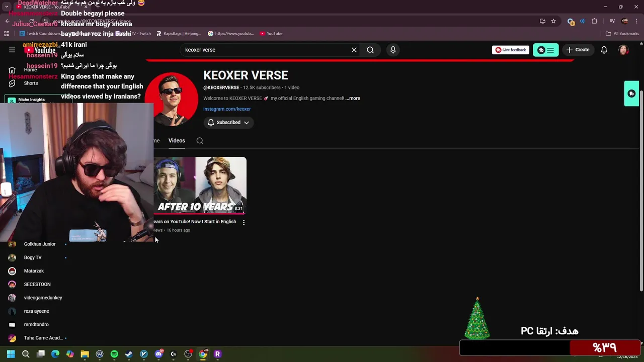Open the AFTER 10 YEARS video thumbnail
Image resolution: width=644 pixels, height=362 pixels.
point(200,185)
